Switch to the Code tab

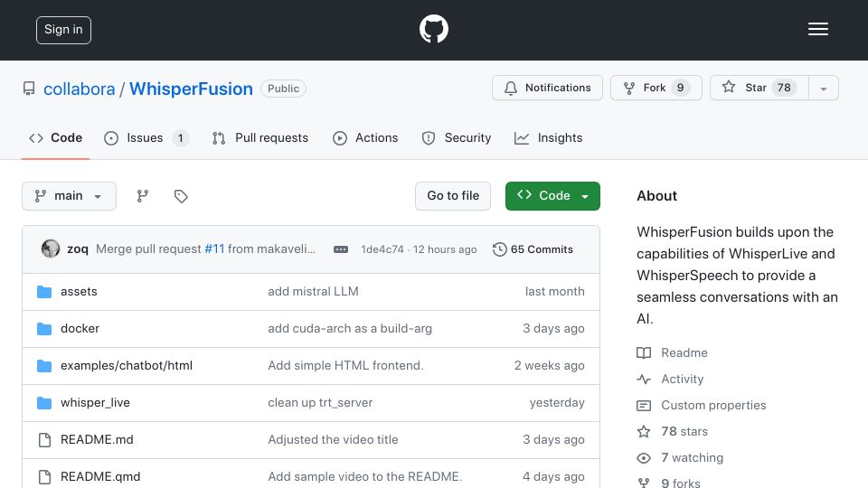point(55,137)
